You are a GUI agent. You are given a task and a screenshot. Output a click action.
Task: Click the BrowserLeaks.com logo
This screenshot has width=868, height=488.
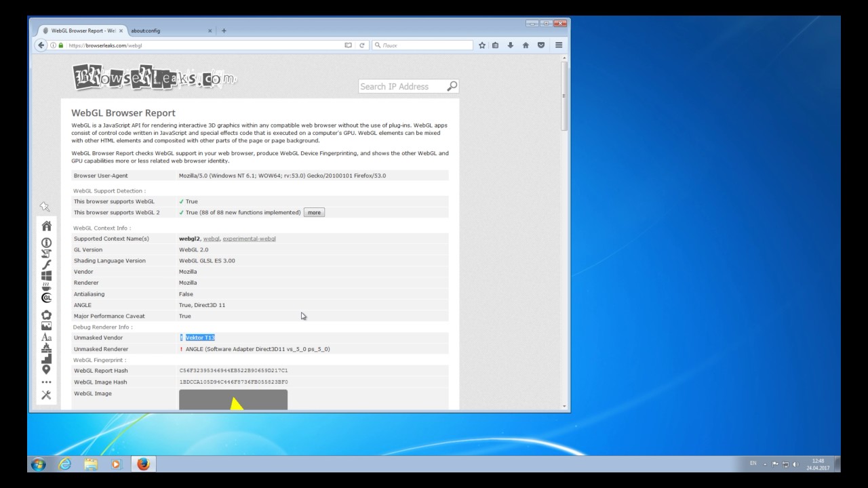click(155, 77)
